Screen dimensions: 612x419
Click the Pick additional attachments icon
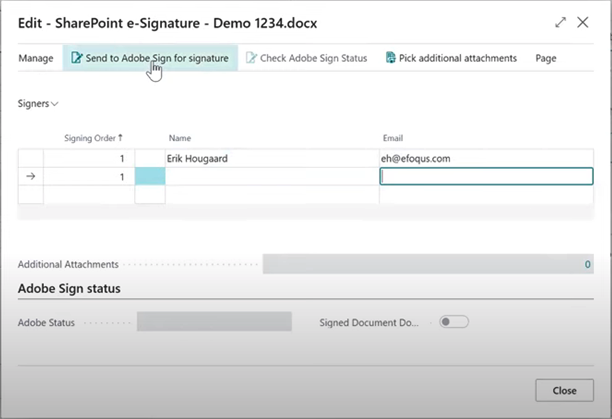pyautogui.click(x=390, y=59)
